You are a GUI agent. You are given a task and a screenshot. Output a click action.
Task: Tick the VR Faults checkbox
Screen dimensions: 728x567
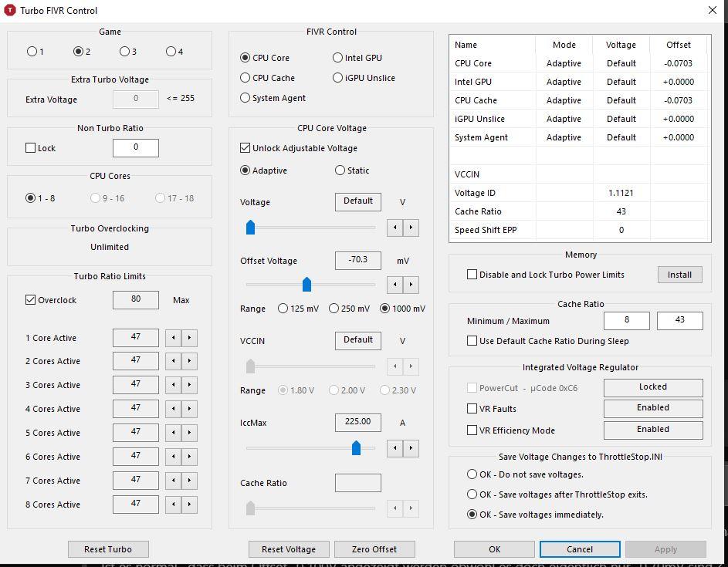click(472, 408)
